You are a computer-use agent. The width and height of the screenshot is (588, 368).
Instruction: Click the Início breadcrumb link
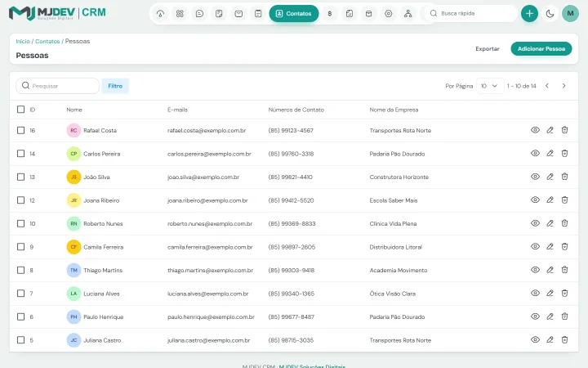[x=23, y=42]
